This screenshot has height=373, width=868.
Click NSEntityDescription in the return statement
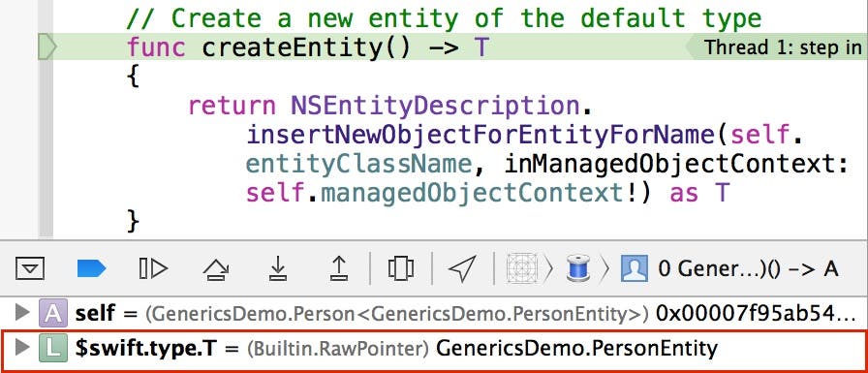435,106
